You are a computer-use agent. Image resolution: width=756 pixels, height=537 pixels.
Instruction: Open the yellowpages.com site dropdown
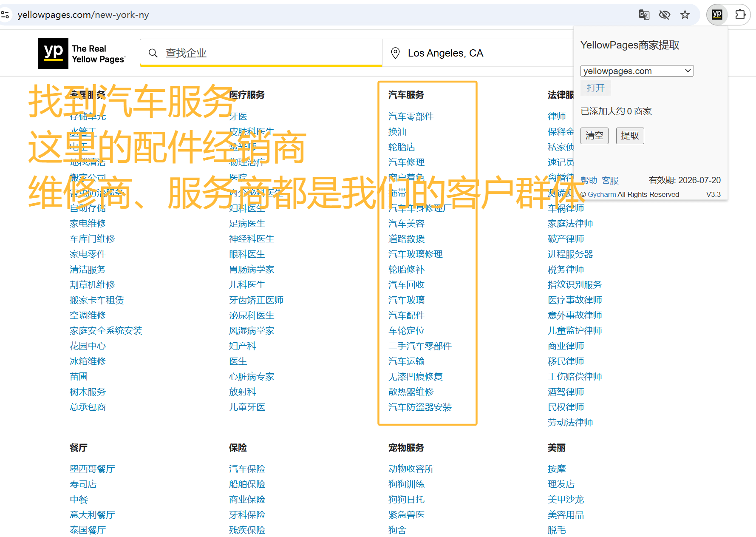coord(637,71)
